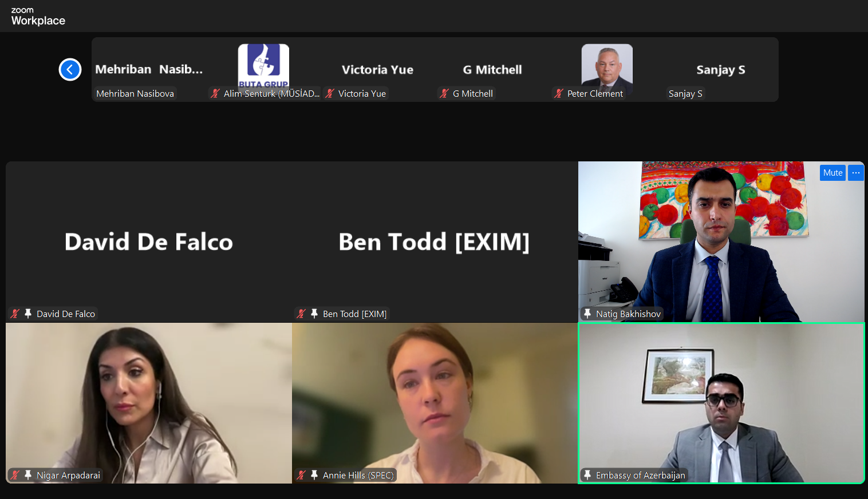868x499 pixels.
Task: Mute Natig Bakhishov with the Mute button
Action: [x=833, y=173]
